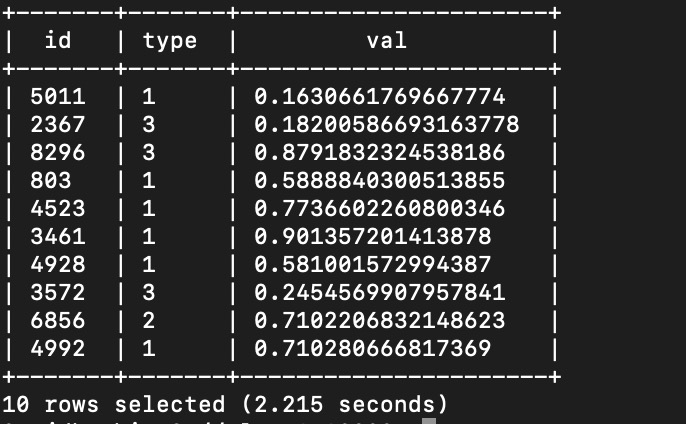Click val 0.8791832324538186
The height and width of the screenshot is (424, 686).
coord(379,153)
